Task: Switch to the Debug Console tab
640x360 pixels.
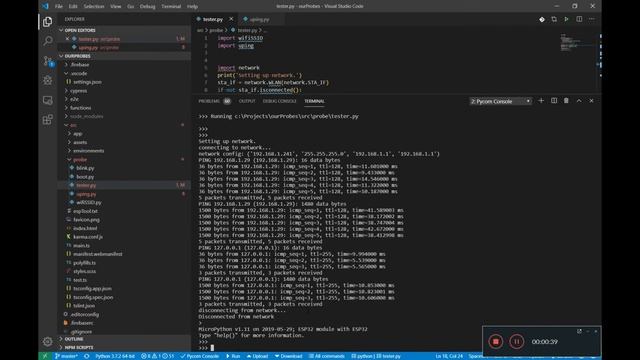Action: (280, 101)
